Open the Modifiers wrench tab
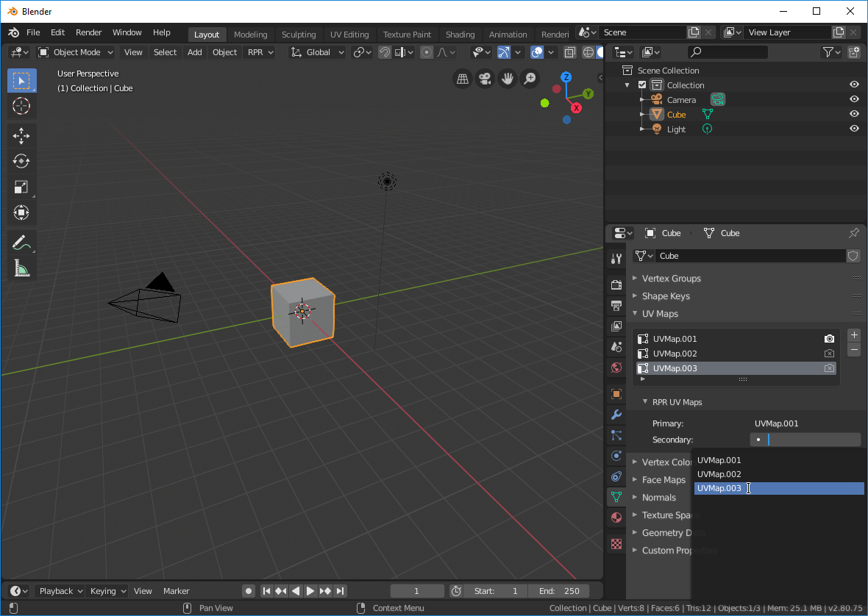Screen dimensions: 868x616 [616, 415]
